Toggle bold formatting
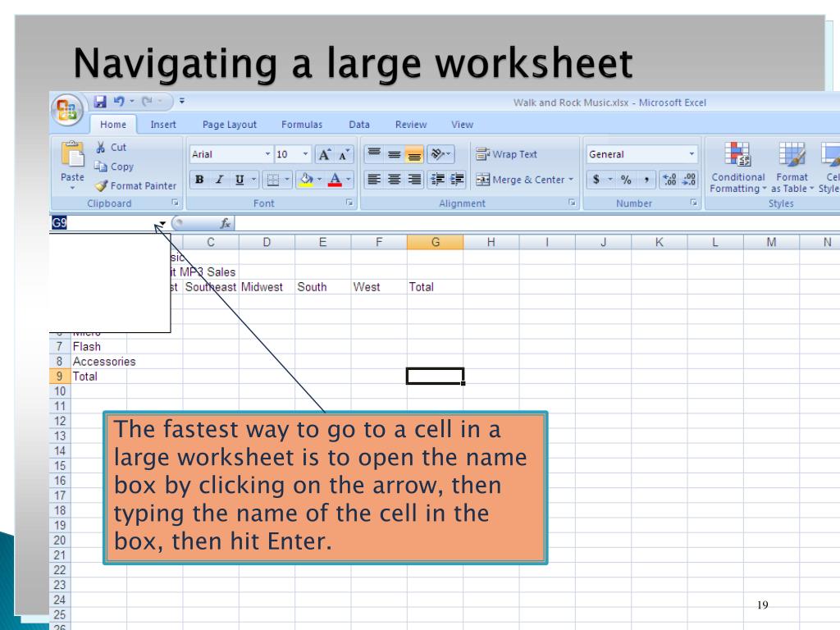 point(199,180)
